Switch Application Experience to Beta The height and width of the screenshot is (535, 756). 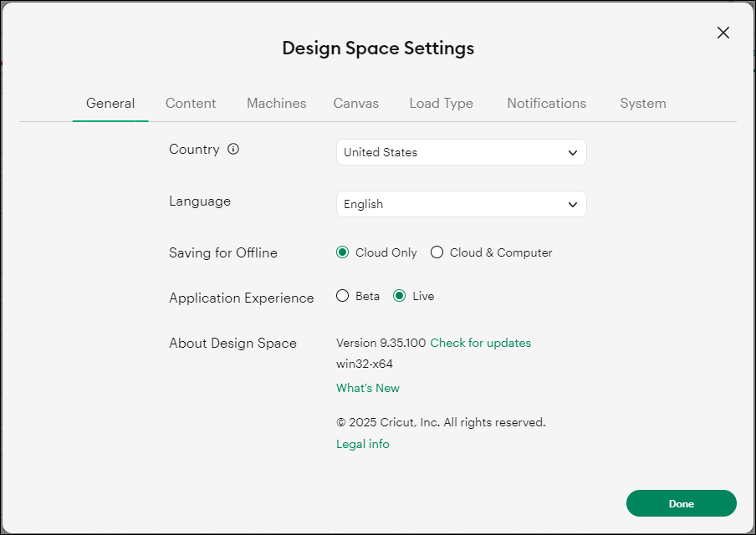pyautogui.click(x=342, y=295)
